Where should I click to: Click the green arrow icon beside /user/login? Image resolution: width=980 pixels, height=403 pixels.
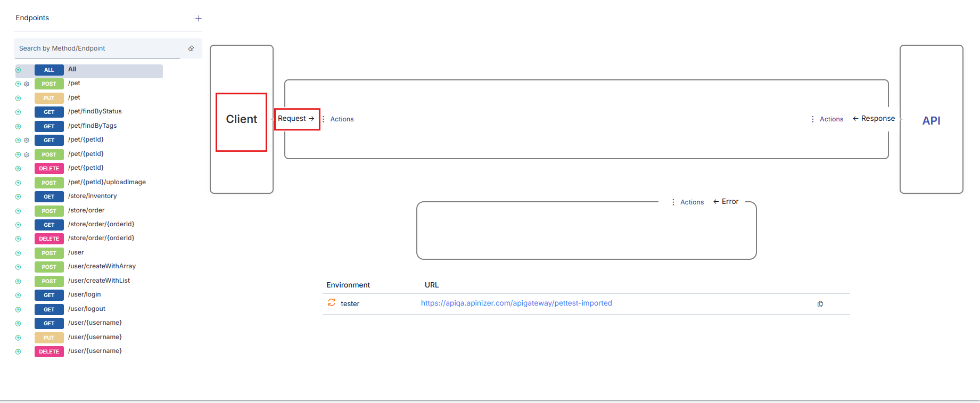[18, 295]
